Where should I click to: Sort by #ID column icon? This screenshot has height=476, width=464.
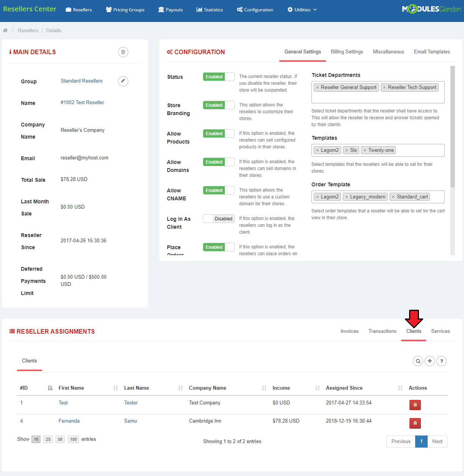click(50, 388)
